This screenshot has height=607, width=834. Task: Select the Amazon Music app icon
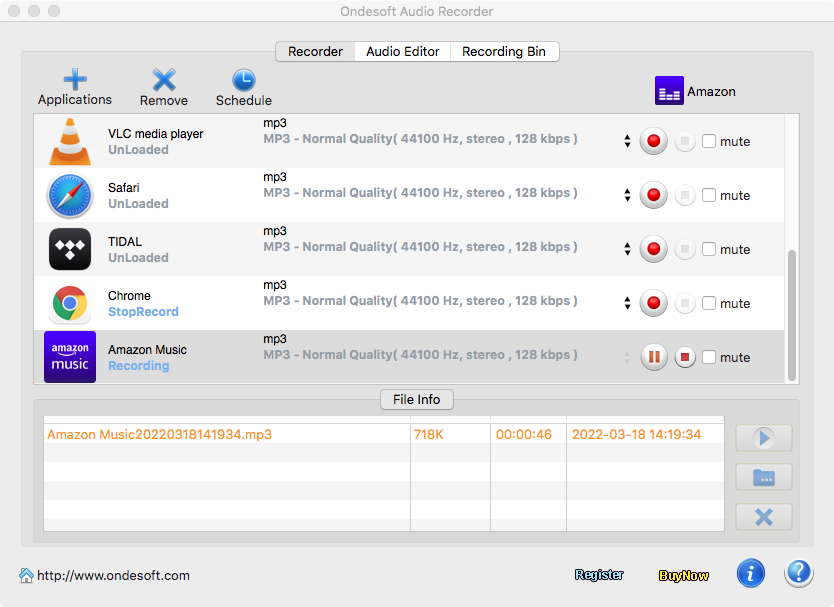point(70,357)
